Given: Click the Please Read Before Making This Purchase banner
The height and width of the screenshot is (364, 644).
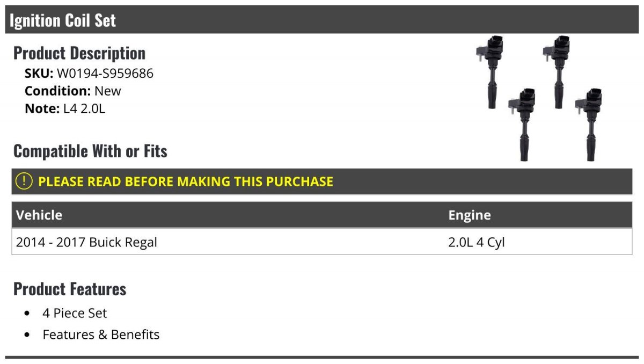Looking at the screenshot, I should click(x=322, y=181).
